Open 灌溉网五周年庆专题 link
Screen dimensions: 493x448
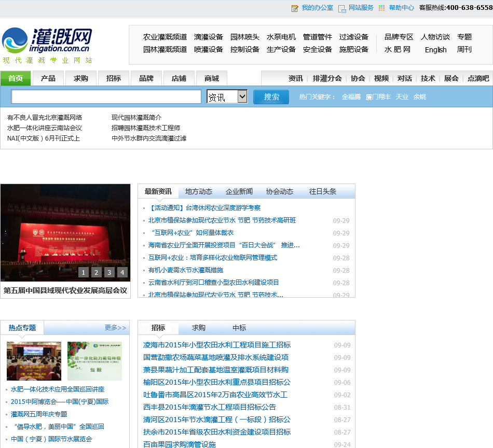[39, 414]
